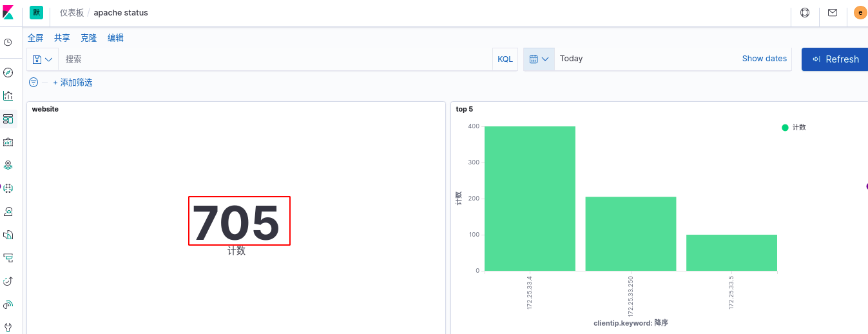Open Metrics infrastructure icon in sidebar

click(x=8, y=211)
